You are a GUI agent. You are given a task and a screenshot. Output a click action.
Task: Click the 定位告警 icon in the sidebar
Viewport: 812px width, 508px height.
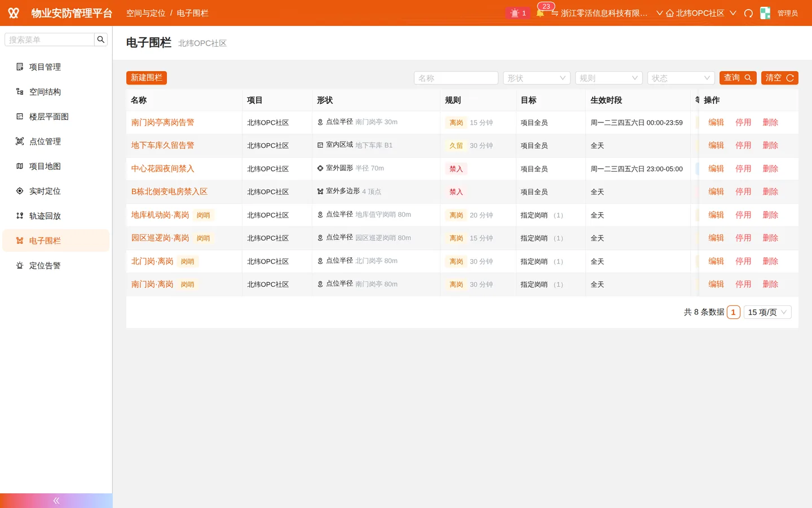[x=20, y=265]
